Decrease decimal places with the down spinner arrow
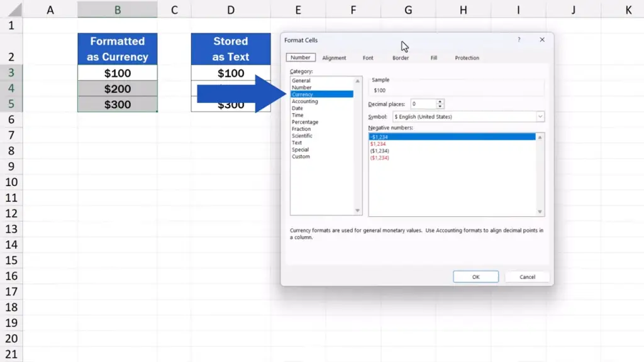The image size is (644, 362). (x=440, y=106)
